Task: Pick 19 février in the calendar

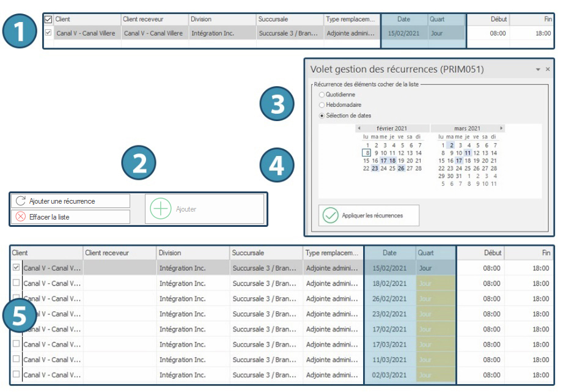Action: click(401, 161)
